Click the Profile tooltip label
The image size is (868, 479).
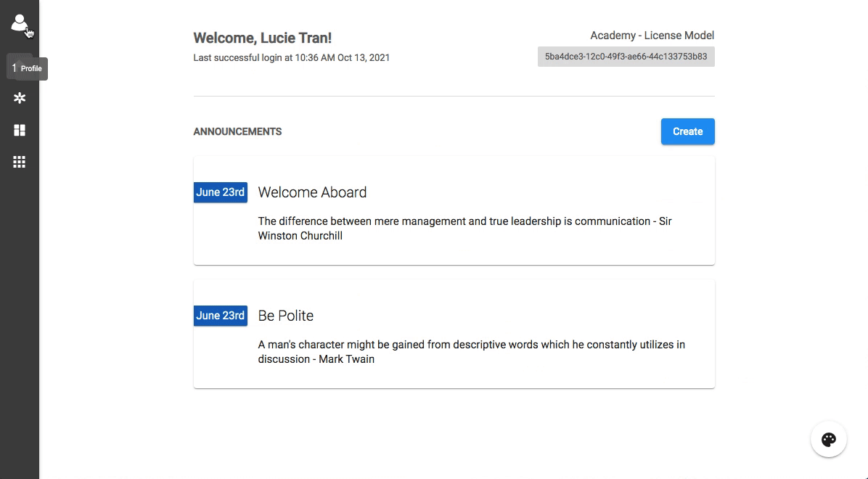(x=31, y=69)
